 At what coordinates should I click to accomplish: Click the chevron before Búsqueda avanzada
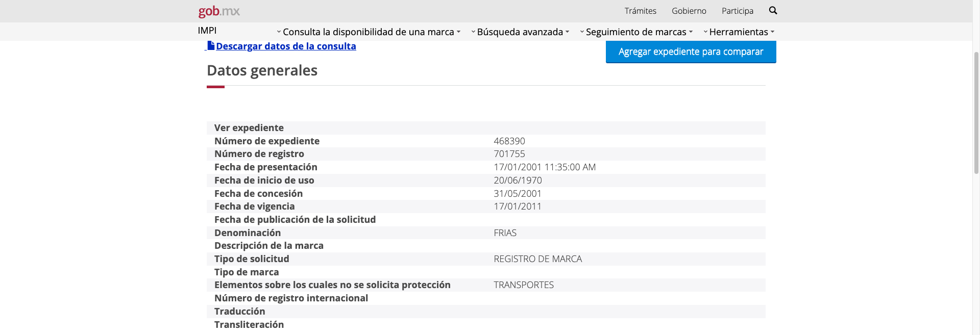click(x=473, y=32)
